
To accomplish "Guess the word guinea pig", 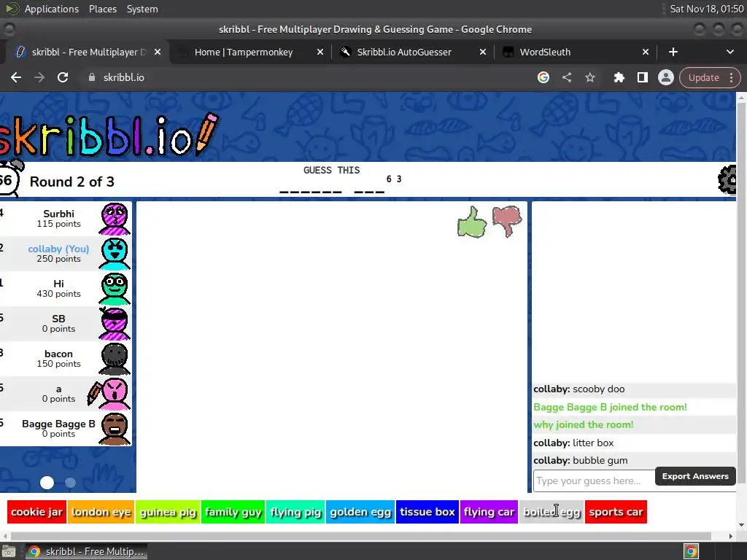I will [169, 512].
